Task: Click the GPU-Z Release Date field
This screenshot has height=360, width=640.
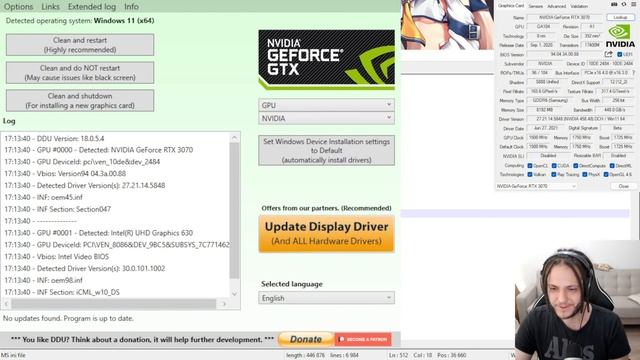Action: tap(541, 45)
